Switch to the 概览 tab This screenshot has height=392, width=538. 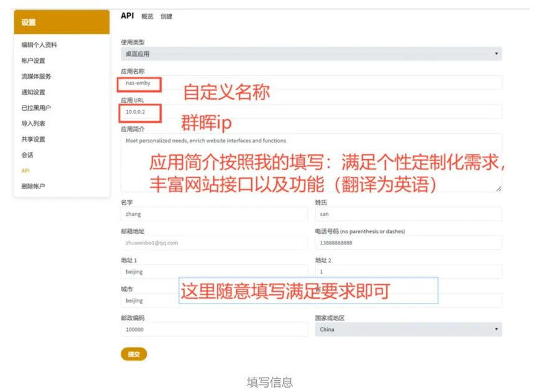(x=147, y=17)
